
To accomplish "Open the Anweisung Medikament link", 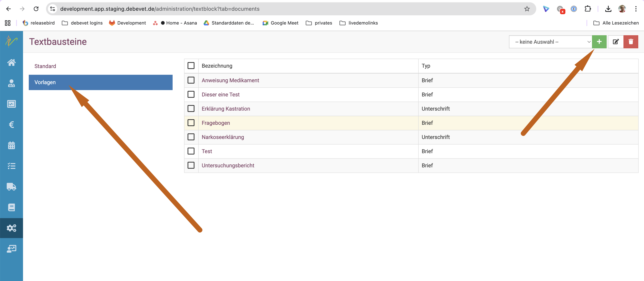I will (230, 80).
